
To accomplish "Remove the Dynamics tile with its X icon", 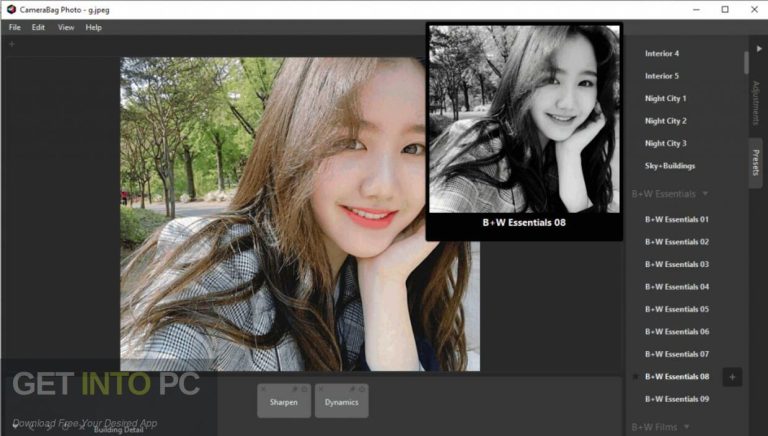I will [x=321, y=388].
